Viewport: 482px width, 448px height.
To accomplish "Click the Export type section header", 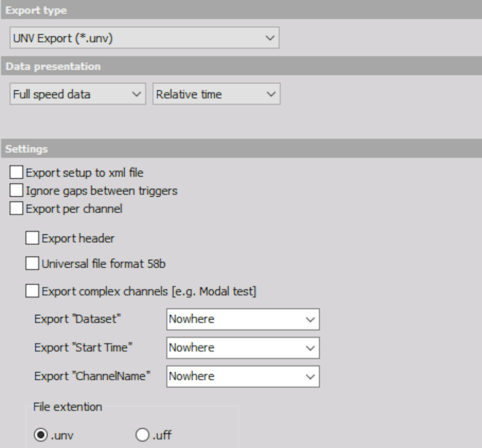I will pyautogui.click(x=241, y=10).
